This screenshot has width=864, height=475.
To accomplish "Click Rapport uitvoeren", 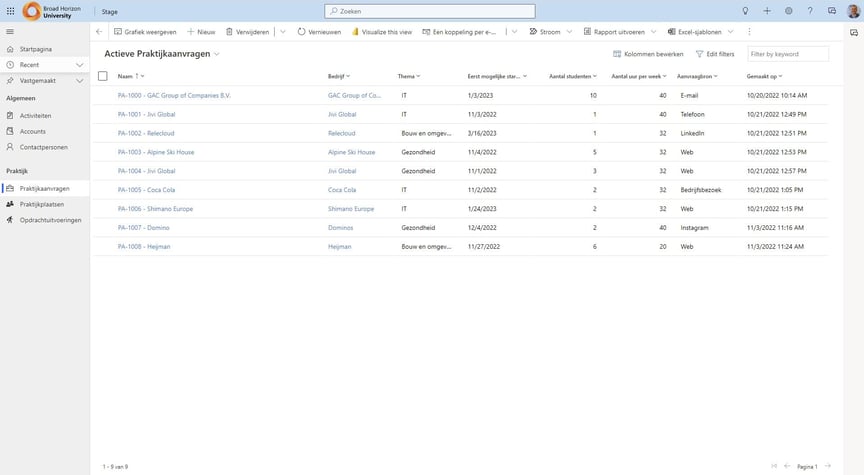I will (x=614, y=32).
